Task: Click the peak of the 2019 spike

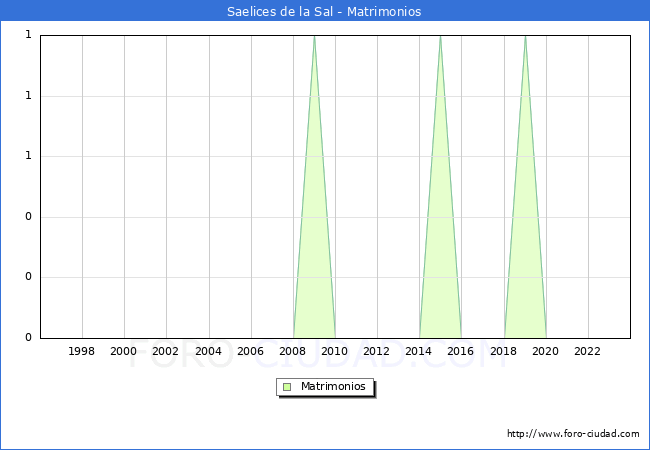Action: click(525, 37)
